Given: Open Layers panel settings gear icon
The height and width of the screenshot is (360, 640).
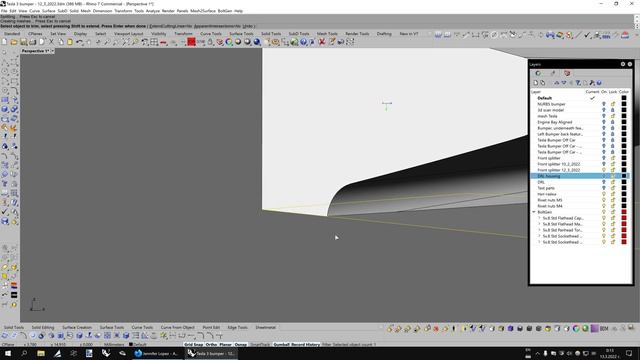Looking at the screenshot, I should [623, 64].
